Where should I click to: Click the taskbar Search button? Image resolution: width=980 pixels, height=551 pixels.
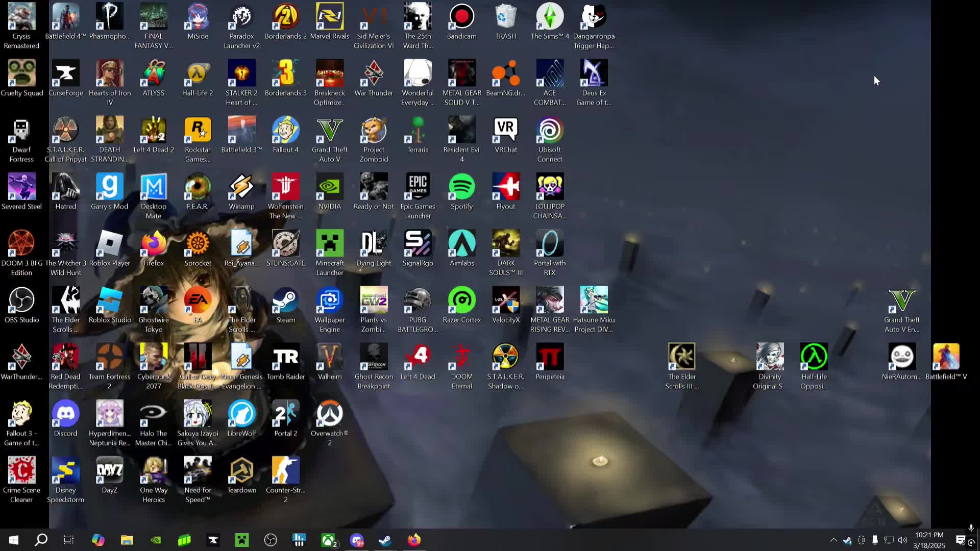click(41, 540)
